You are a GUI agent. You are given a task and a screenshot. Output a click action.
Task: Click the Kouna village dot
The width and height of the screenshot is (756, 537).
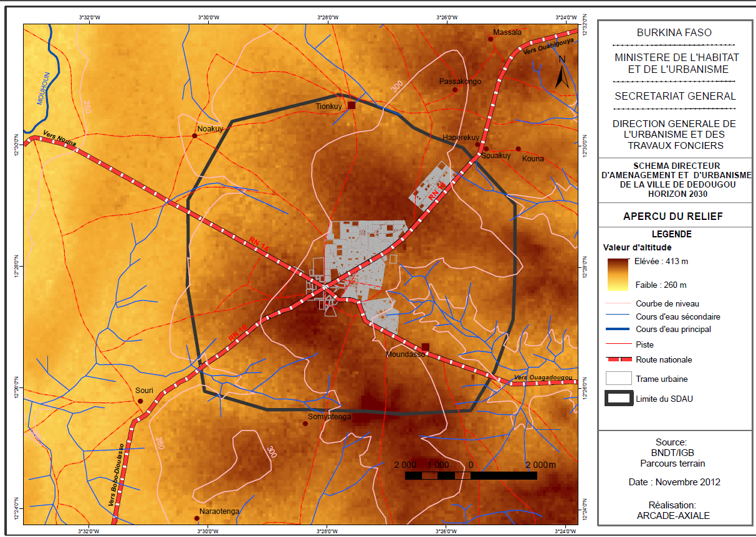tap(518, 149)
